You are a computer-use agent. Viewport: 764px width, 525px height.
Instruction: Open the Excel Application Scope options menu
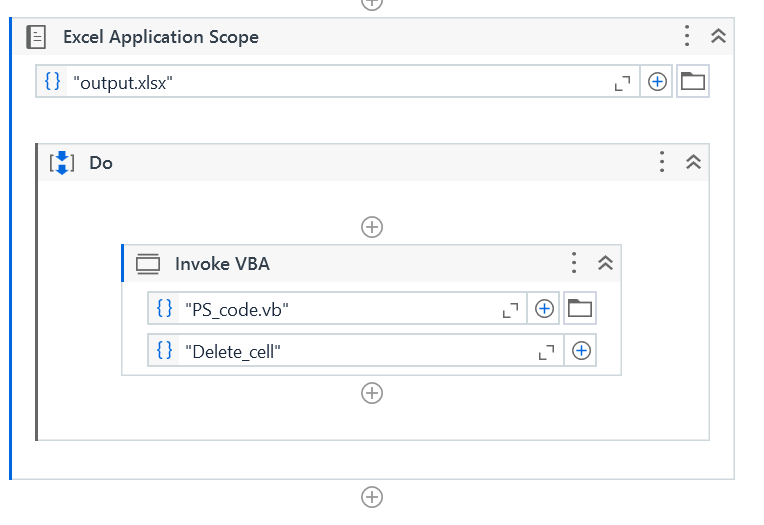click(687, 37)
